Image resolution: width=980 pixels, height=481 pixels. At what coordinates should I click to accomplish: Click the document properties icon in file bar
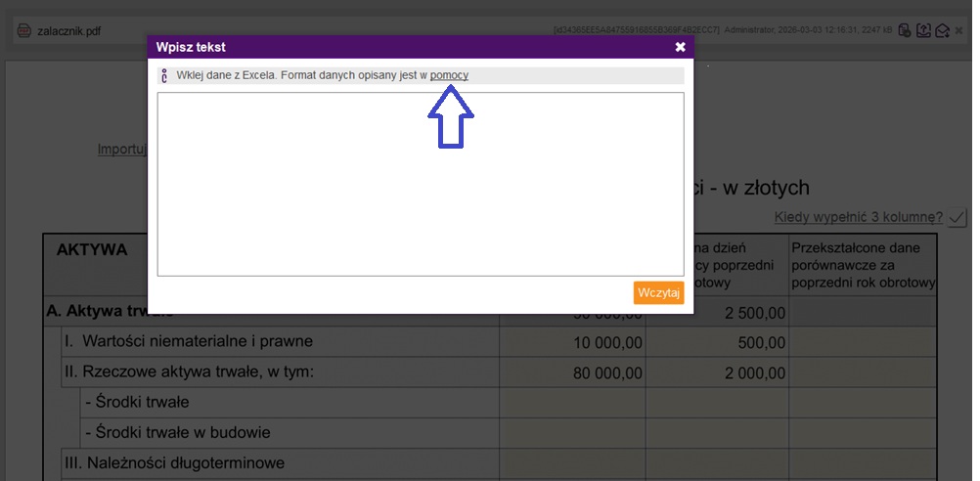[x=905, y=30]
